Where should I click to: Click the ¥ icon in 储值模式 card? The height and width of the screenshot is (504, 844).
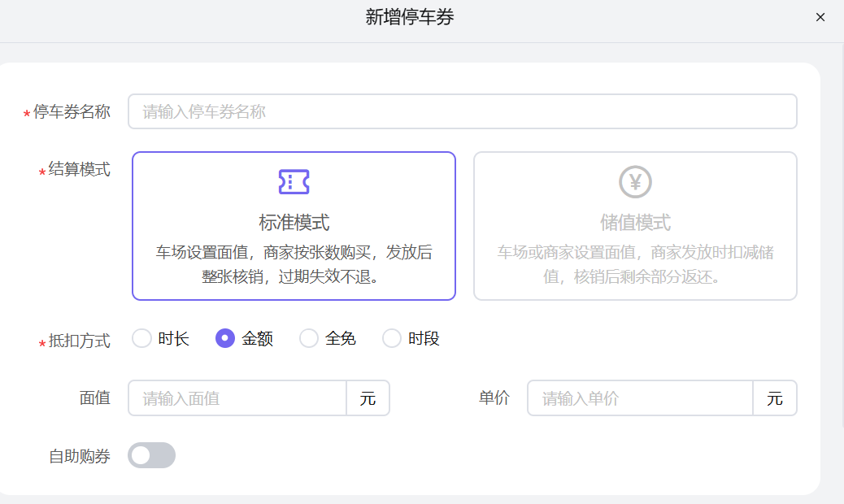coord(635,182)
